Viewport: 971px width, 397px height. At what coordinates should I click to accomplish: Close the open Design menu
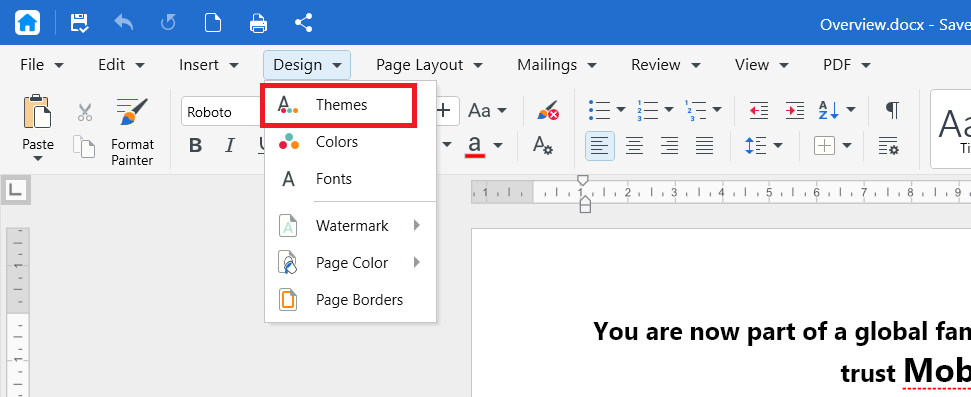[x=307, y=65]
